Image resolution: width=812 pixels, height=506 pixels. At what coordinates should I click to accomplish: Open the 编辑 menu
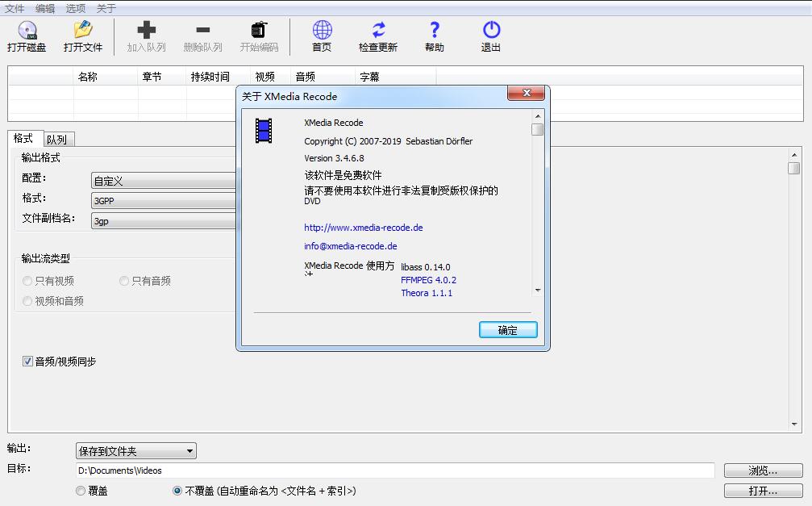coord(45,8)
